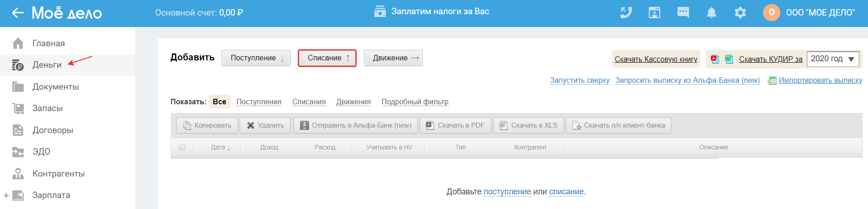
Task: Click Основной счет: 0,00 ₽ balance
Action: 199,13
